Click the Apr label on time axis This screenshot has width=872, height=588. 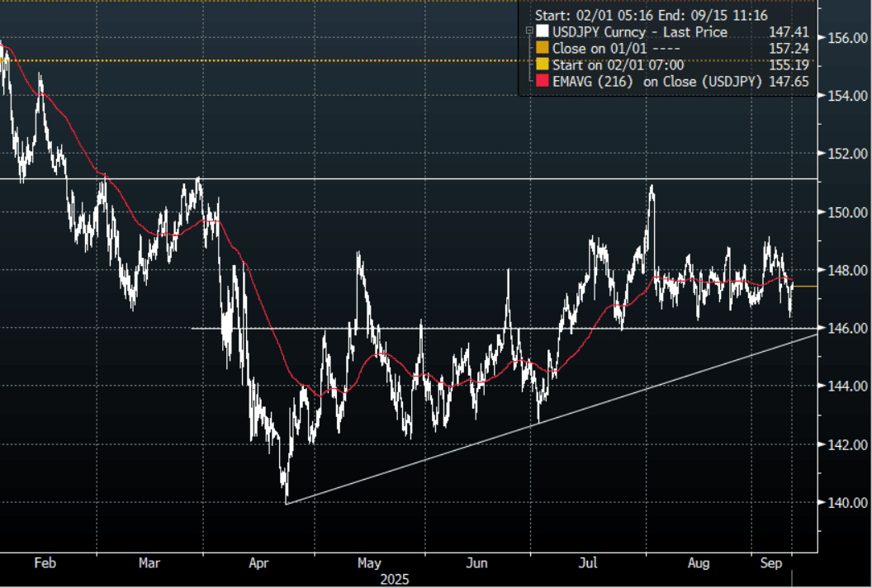[258, 563]
